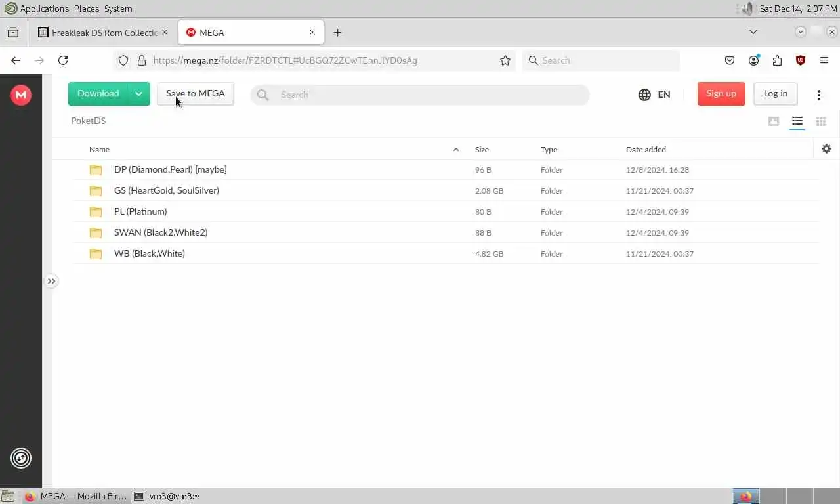The image size is (840, 504).
Task: Switch to grid thumbnail view
Action: tap(821, 121)
